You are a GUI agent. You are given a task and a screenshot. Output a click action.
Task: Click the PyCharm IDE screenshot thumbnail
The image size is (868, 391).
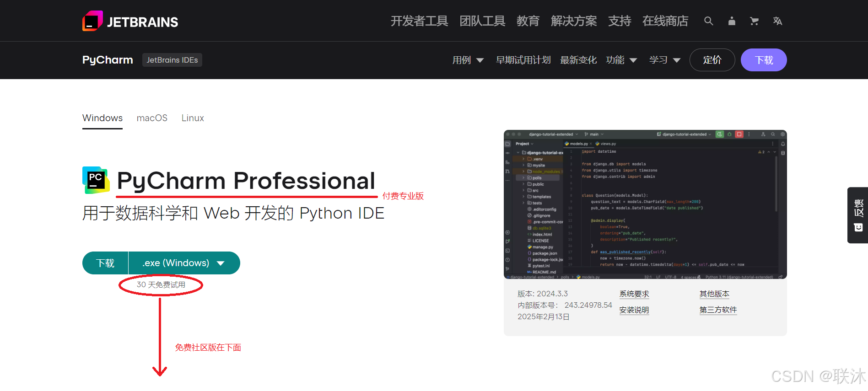(x=645, y=204)
